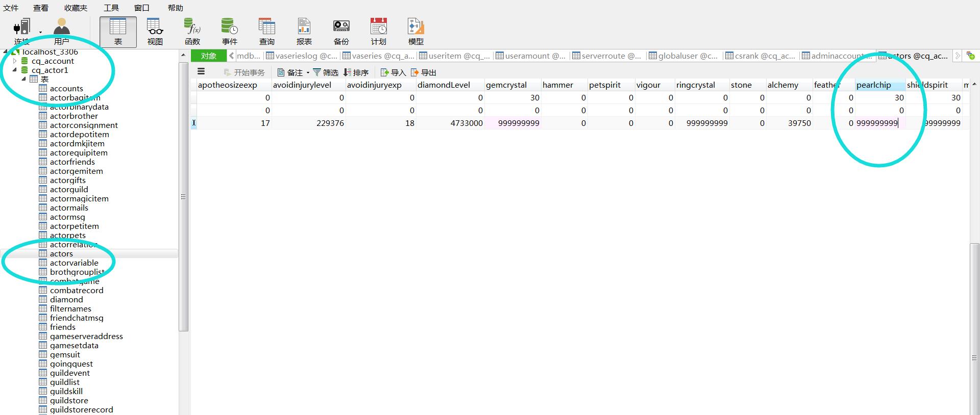Open the 视图 (View) toolbar icon
The width and height of the screenshot is (980, 415).
pos(155,31)
